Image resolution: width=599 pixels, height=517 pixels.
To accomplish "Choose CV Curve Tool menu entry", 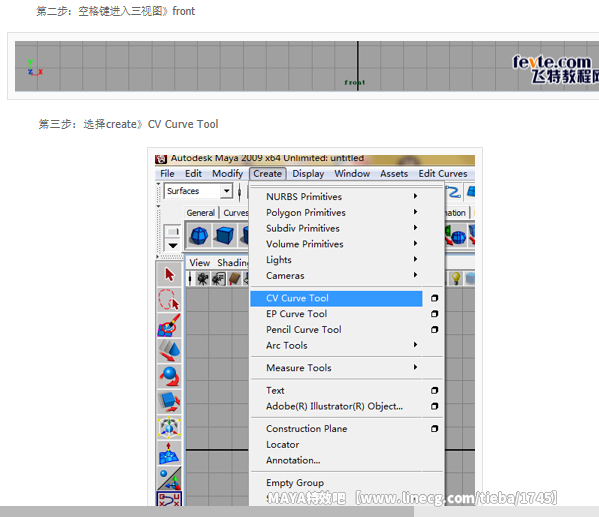I will [x=336, y=298].
